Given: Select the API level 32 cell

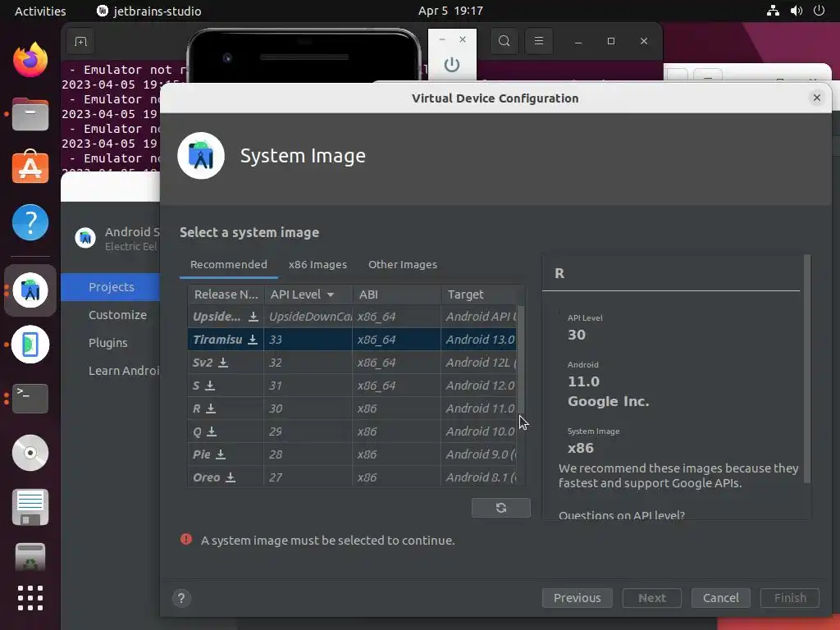Looking at the screenshot, I should [x=308, y=363].
